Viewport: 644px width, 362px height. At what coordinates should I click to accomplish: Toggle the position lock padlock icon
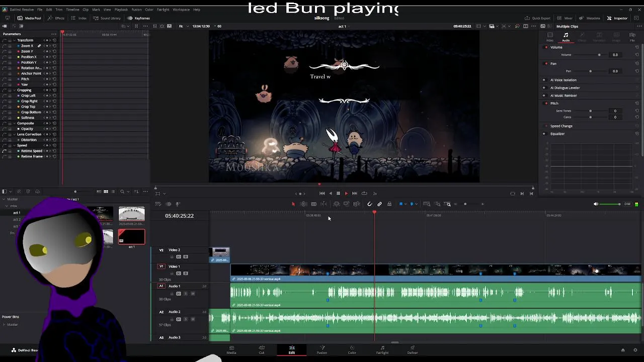(x=389, y=204)
